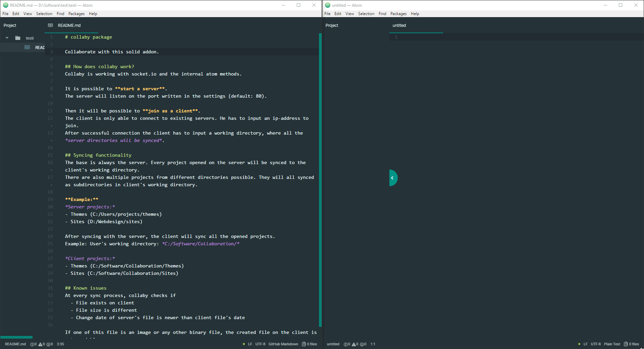The height and width of the screenshot is (349, 644).
Task: Click vertical scrollbar of README editor
Action: pyautogui.click(x=320, y=180)
